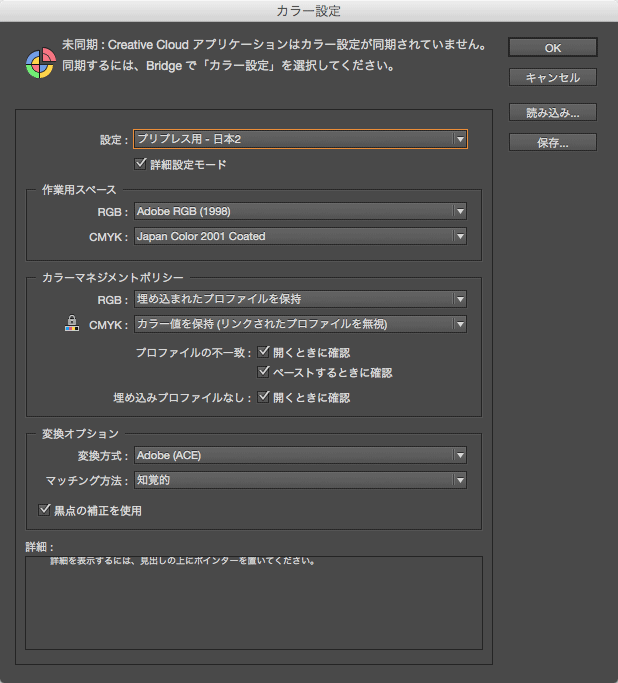Load settings with the 読み込み... button
Image resolution: width=618 pixels, height=683 pixels.
(x=553, y=112)
